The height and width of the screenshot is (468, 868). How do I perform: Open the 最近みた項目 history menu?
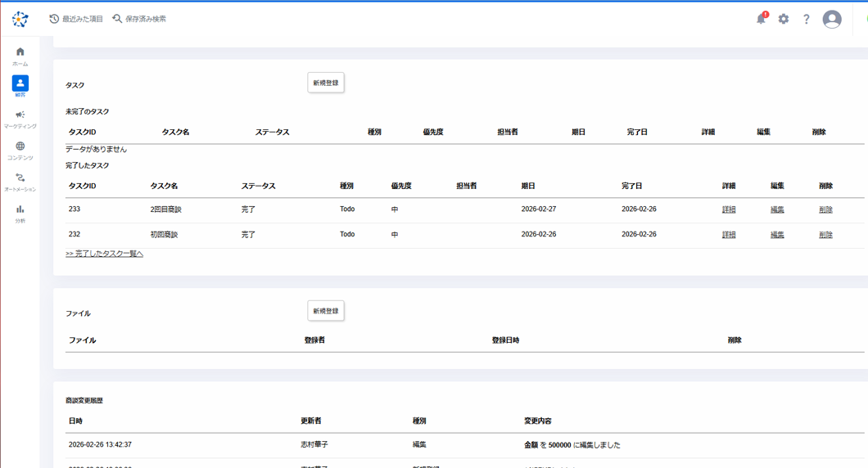[76, 19]
